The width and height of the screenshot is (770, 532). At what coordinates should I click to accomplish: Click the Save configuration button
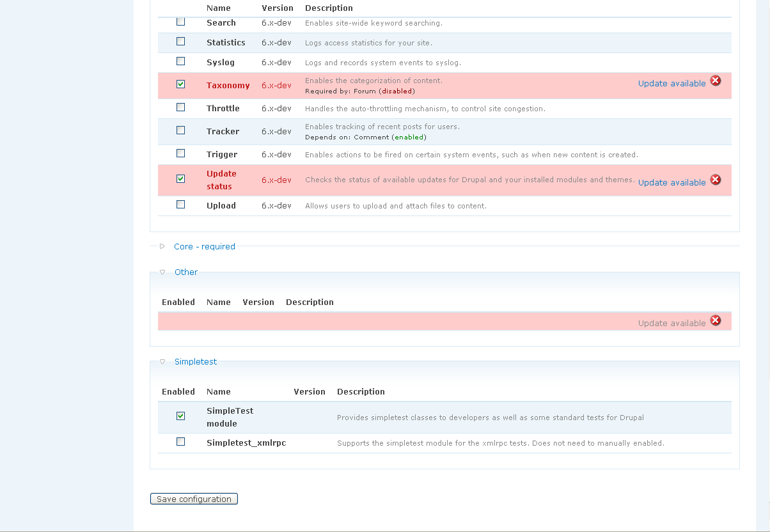coord(194,499)
